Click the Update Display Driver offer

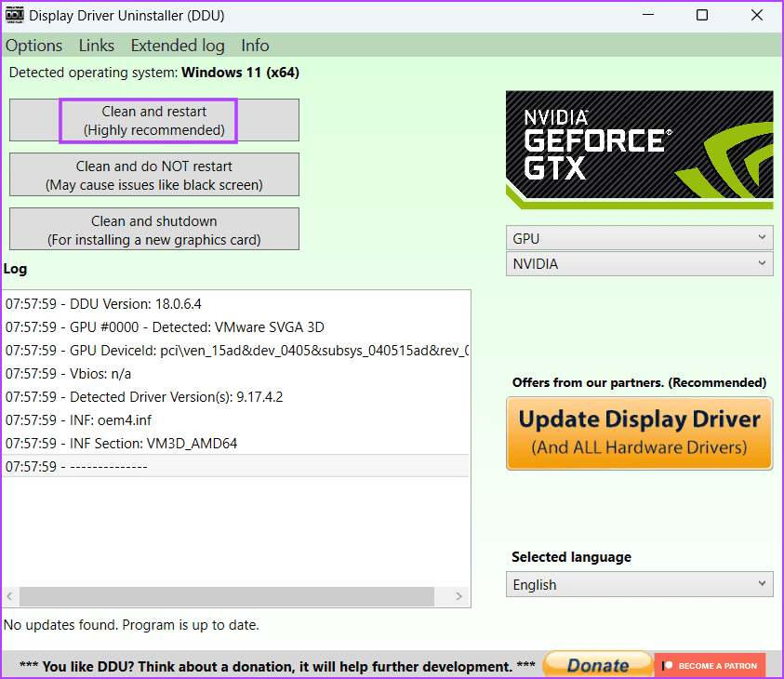click(x=639, y=433)
